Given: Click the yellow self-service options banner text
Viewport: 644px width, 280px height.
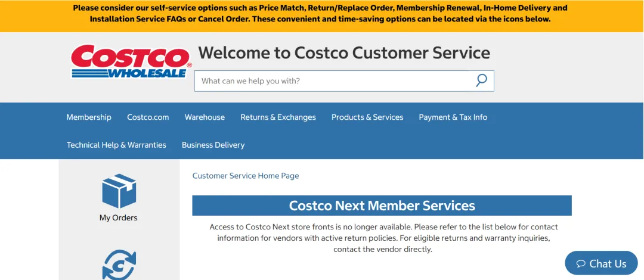Looking at the screenshot, I should 320,14.
